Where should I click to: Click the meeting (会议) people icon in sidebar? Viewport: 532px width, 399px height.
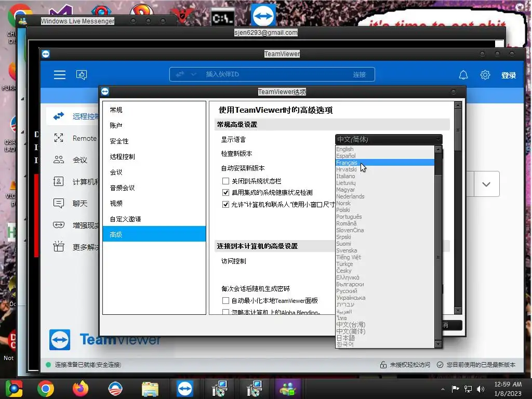click(x=59, y=160)
